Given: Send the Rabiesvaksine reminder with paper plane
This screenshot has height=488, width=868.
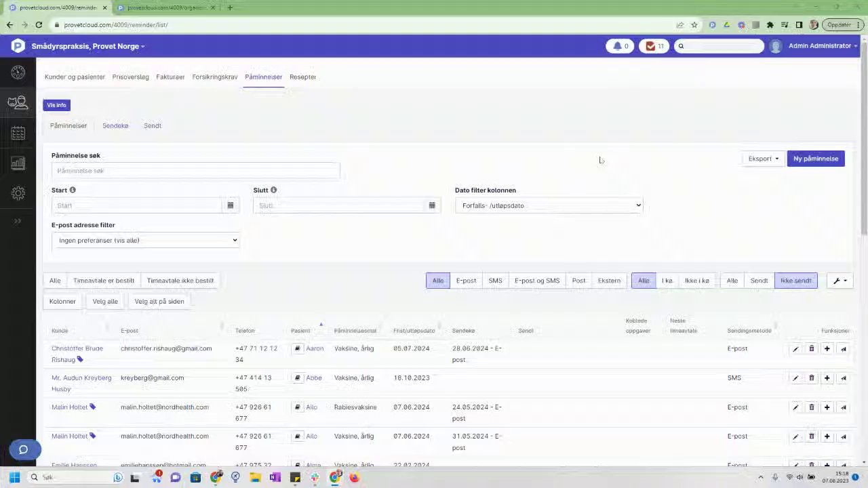Looking at the screenshot, I should pos(843,407).
